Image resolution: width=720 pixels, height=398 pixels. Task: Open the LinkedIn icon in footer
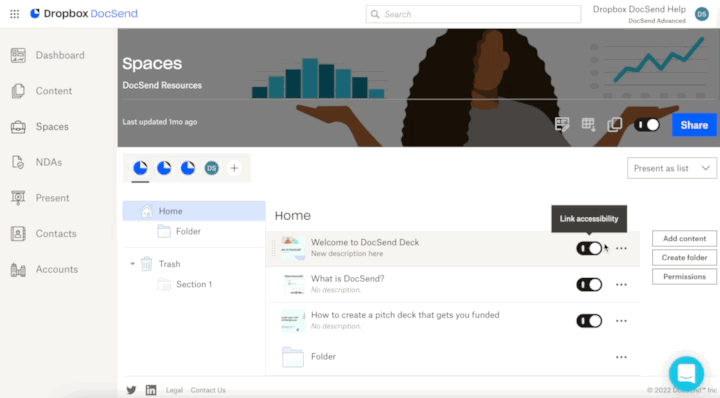(151, 390)
